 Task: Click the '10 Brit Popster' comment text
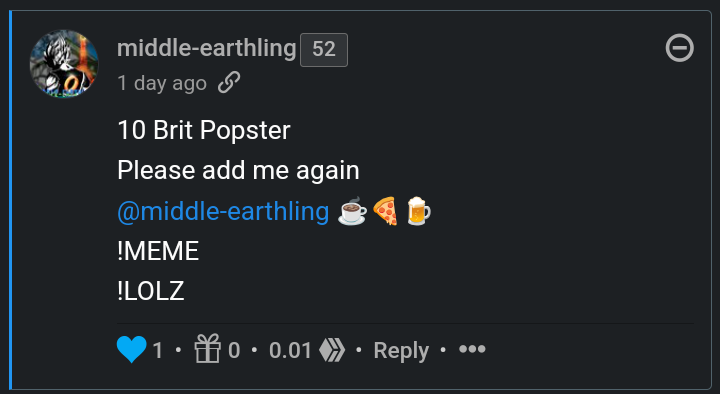click(204, 130)
